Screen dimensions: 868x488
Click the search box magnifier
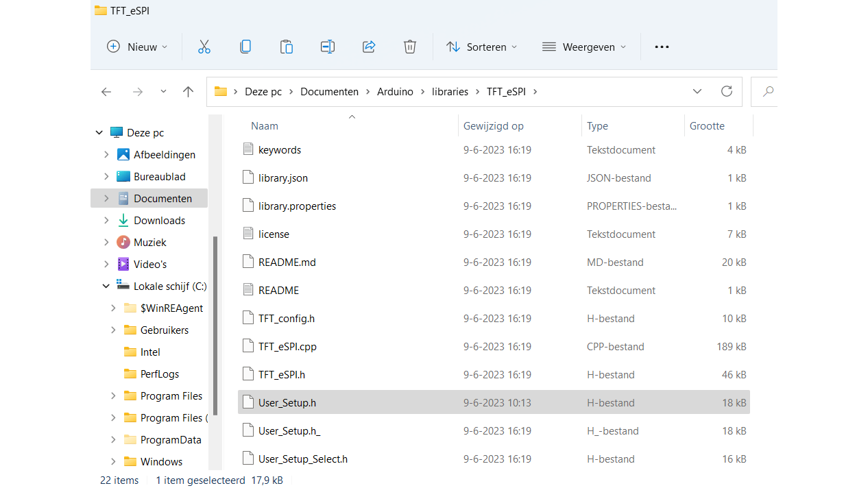tap(769, 91)
